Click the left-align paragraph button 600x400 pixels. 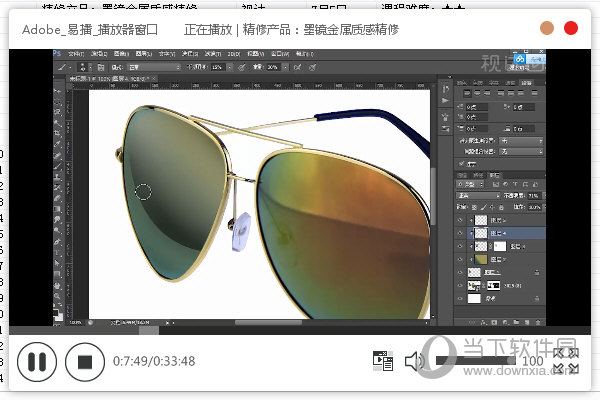(x=467, y=93)
